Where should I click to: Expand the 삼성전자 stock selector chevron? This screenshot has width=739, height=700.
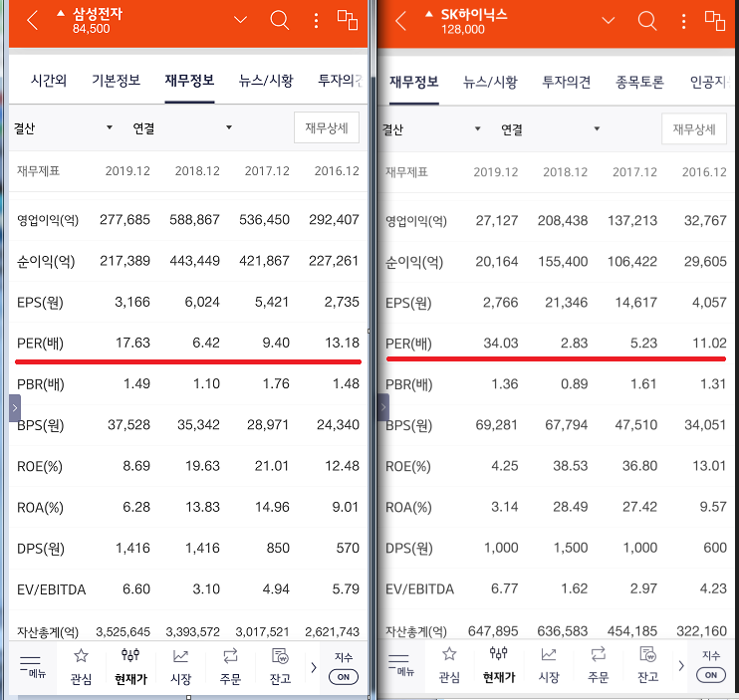[240, 20]
